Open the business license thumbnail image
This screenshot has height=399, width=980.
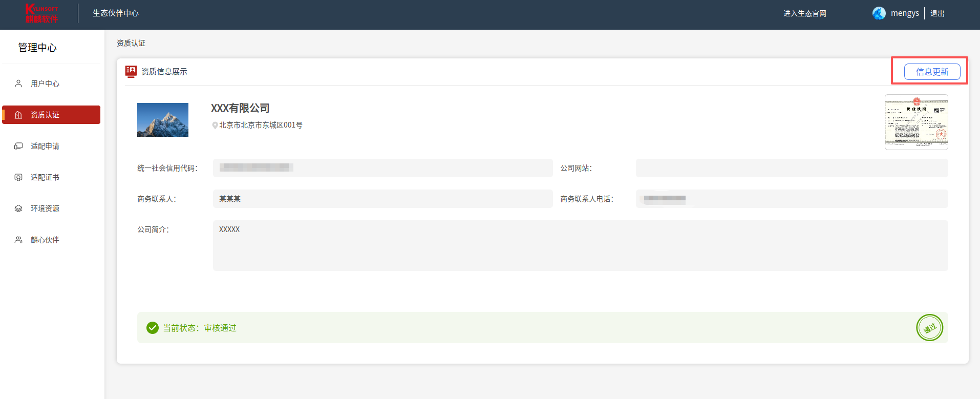click(916, 122)
